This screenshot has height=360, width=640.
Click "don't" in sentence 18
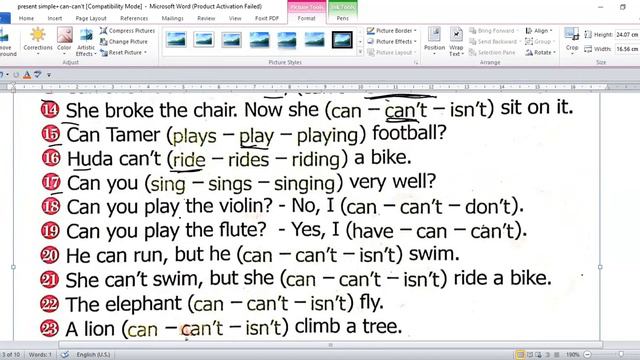click(x=488, y=207)
